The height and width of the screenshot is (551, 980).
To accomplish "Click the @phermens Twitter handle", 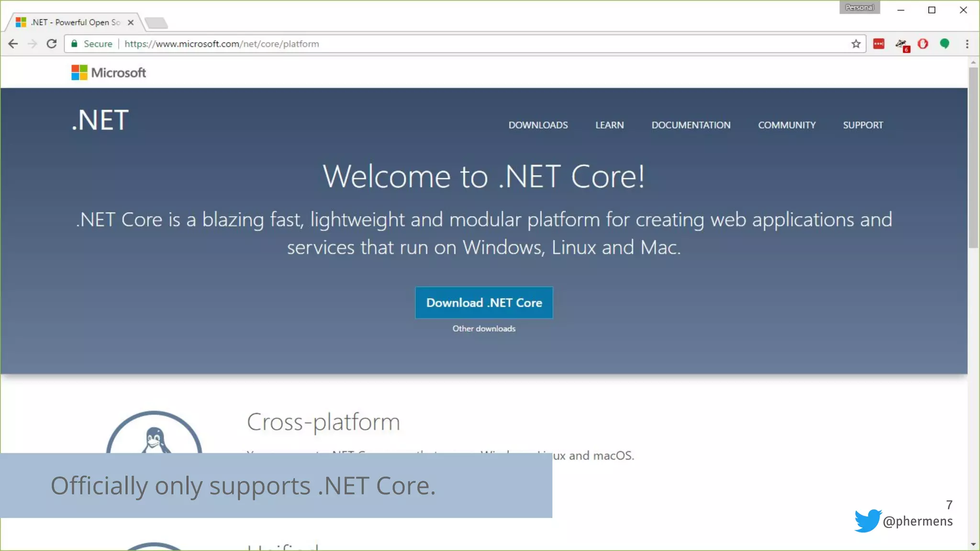I will (x=917, y=521).
